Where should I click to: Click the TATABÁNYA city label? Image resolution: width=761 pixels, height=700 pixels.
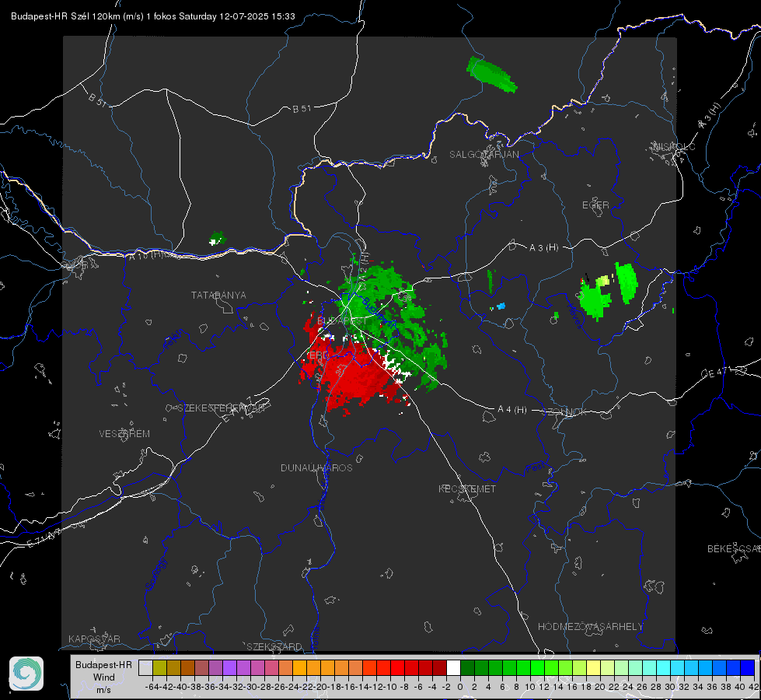(218, 296)
